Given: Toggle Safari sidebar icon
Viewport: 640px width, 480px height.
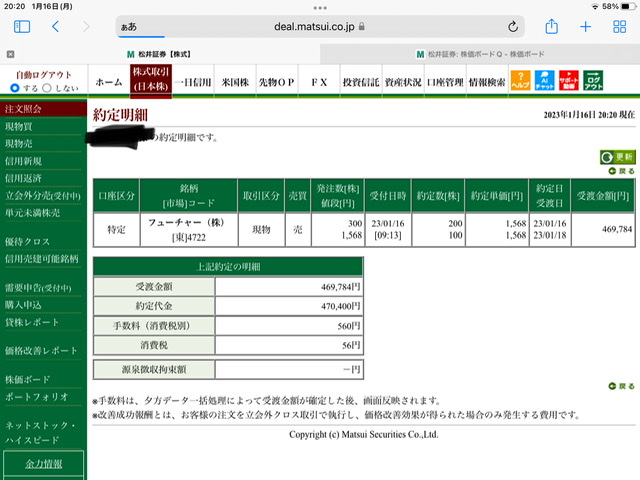Looking at the screenshot, I should 22,27.
